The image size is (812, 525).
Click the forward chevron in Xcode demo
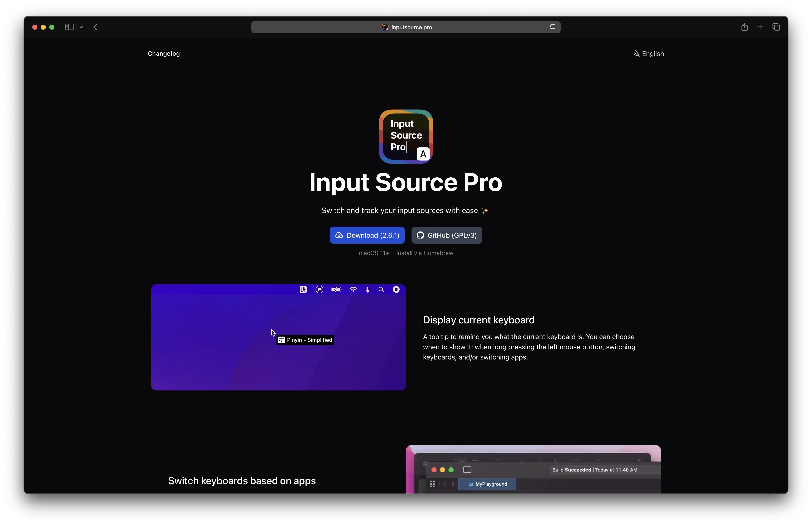click(x=453, y=484)
